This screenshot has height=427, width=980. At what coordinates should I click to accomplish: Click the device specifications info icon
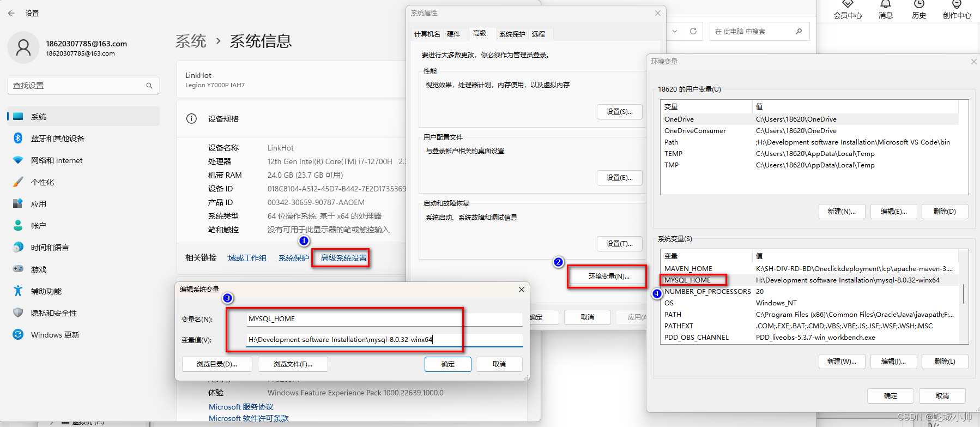pyautogui.click(x=191, y=119)
